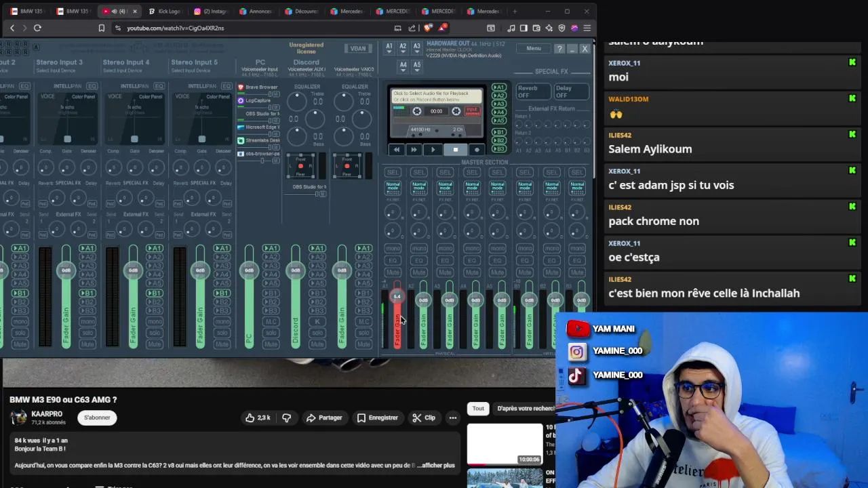Viewport: 868px width, 488px height.
Task: Enable mono on Stereo Input 3
Action: [87, 321]
